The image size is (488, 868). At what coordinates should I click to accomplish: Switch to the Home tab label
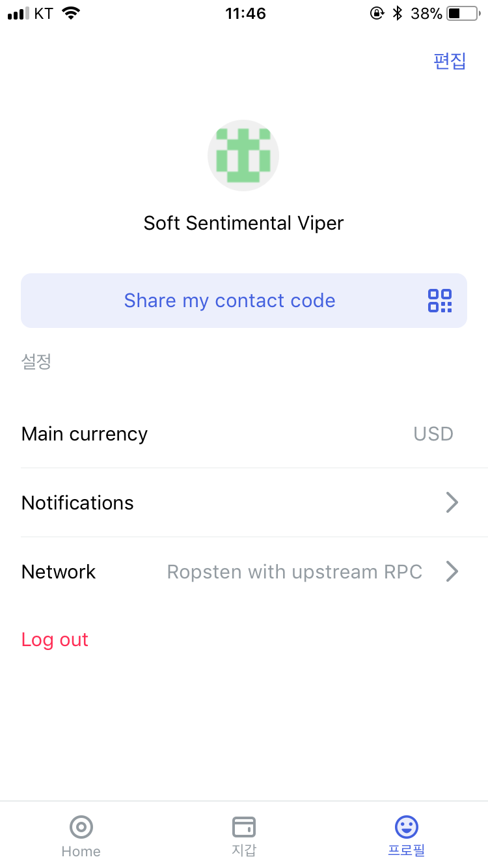pos(81,851)
